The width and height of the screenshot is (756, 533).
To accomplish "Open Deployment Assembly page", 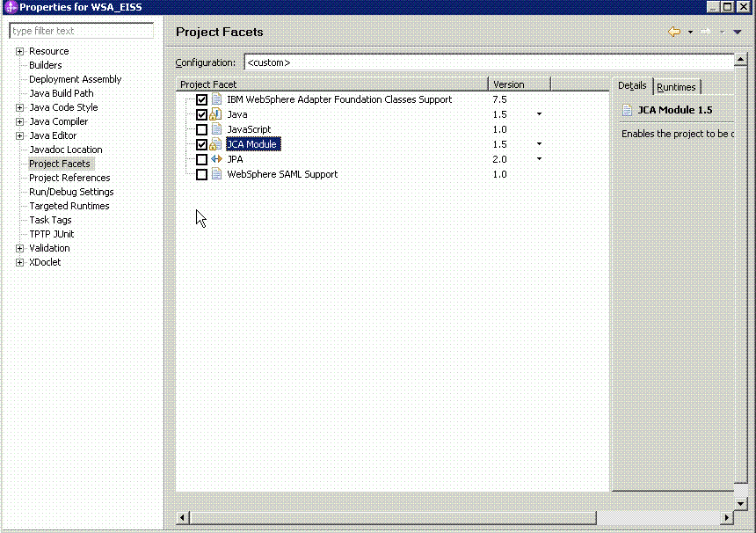I will tap(76, 79).
